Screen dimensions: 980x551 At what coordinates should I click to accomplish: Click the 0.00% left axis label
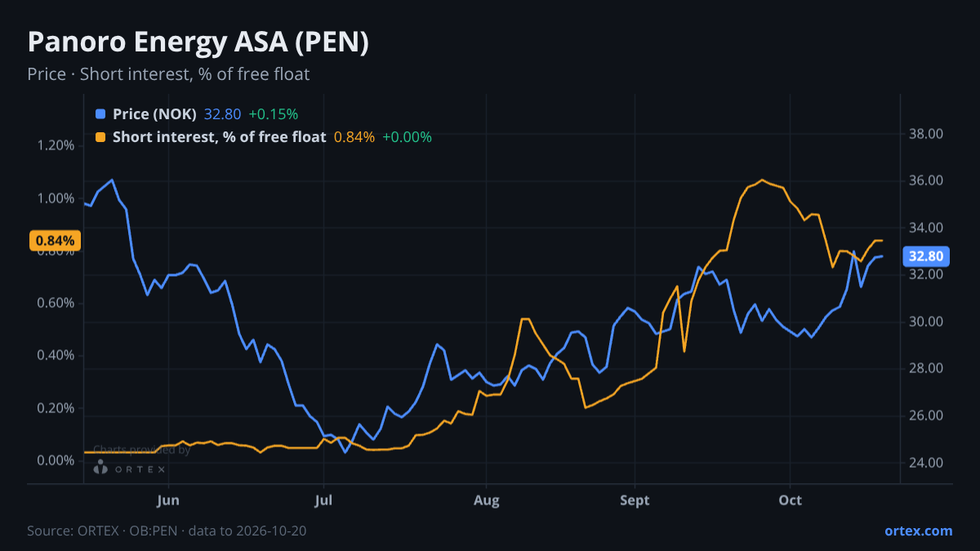point(56,460)
